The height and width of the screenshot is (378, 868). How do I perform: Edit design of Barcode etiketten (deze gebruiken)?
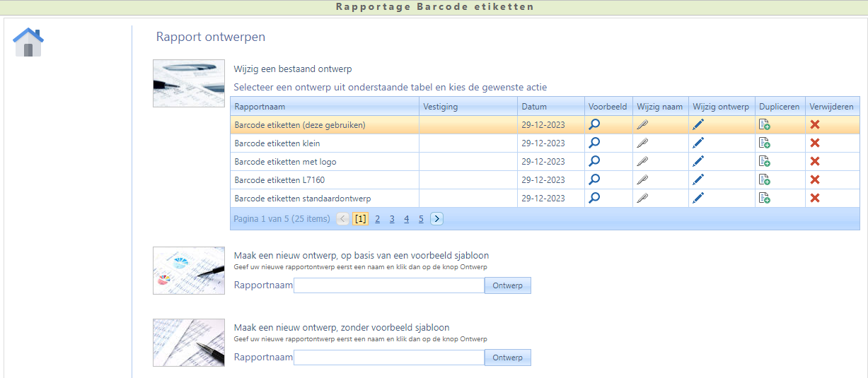point(698,124)
